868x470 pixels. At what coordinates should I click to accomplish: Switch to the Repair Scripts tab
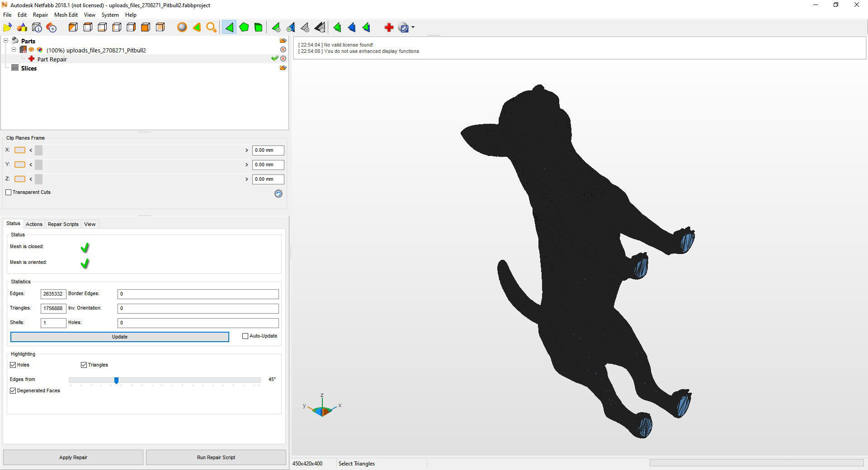63,224
